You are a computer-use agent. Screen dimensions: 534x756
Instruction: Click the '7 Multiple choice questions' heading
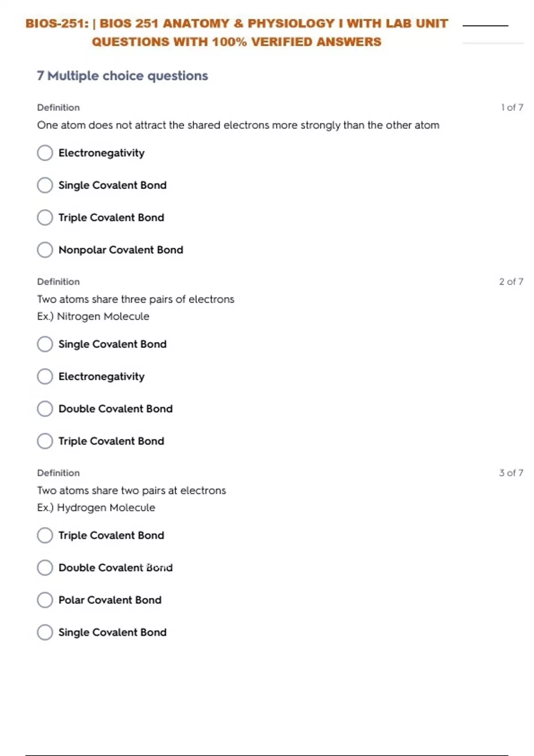(122, 76)
